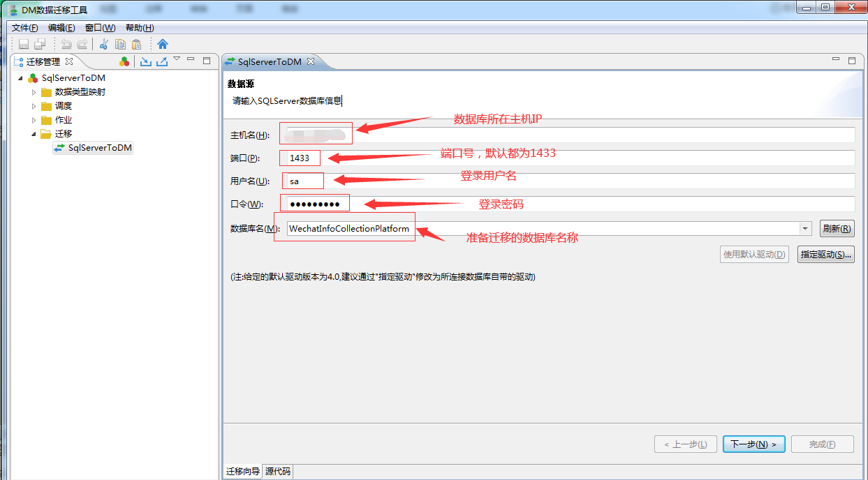This screenshot has height=480, width=868.
Task: Click the 下一步(N) button
Action: tap(754, 444)
